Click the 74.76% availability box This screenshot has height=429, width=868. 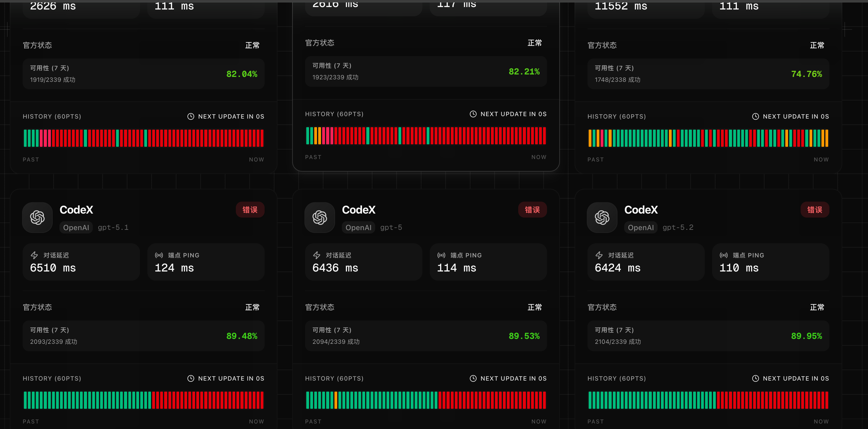(x=708, y=74)
